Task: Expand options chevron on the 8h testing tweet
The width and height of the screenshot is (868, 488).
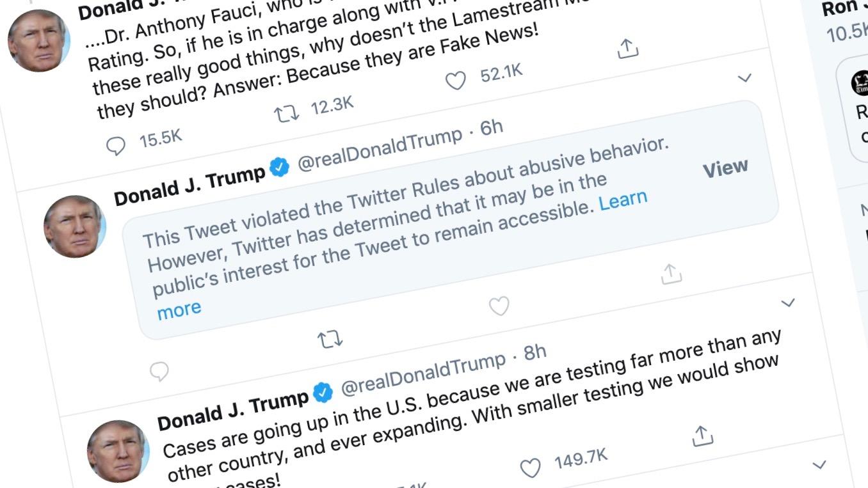Action: click(788, 302)
